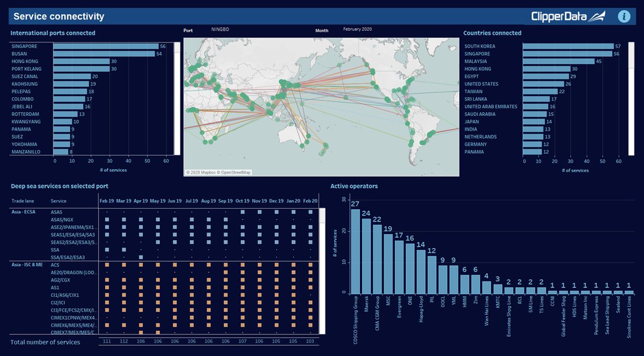
Task: Select the SUEZ CANAL port bar
Action: pos(72,77)
